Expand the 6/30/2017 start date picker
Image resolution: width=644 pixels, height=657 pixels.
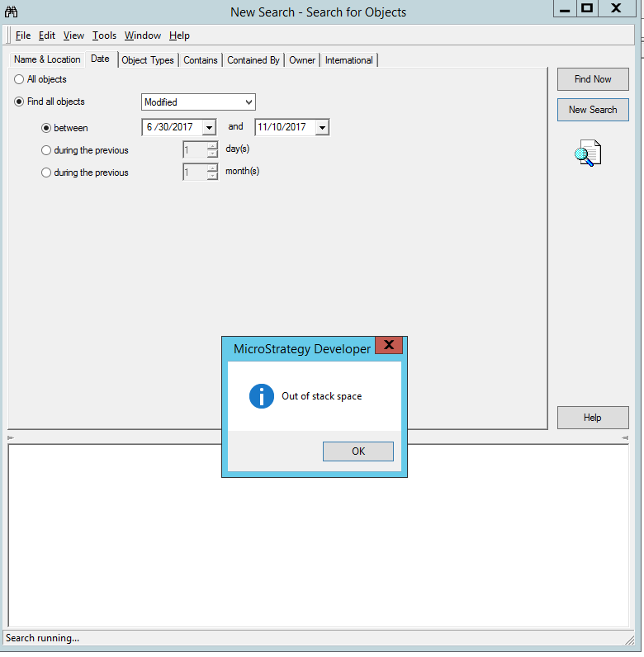pos(209,127)
